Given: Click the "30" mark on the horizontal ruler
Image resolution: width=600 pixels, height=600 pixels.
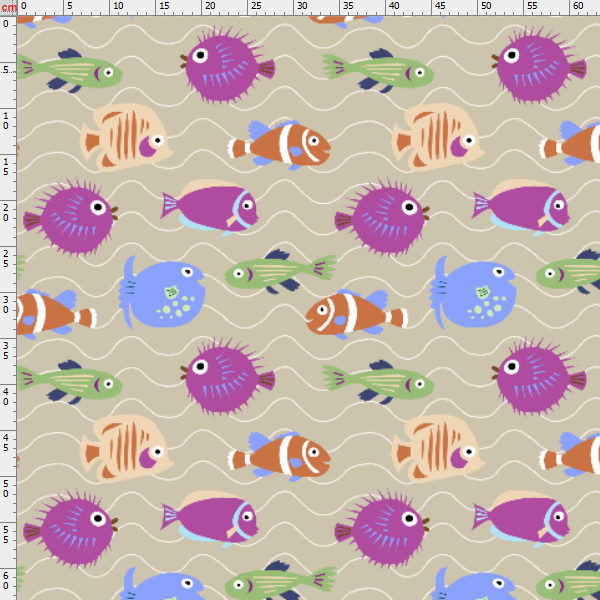Looking at the screenshot, I should click(302, 6).
